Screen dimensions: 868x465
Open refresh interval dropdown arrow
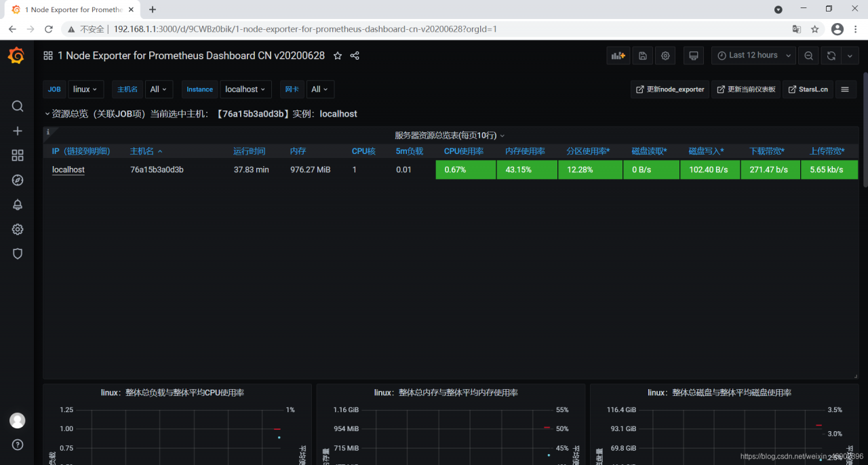[850, 56]
